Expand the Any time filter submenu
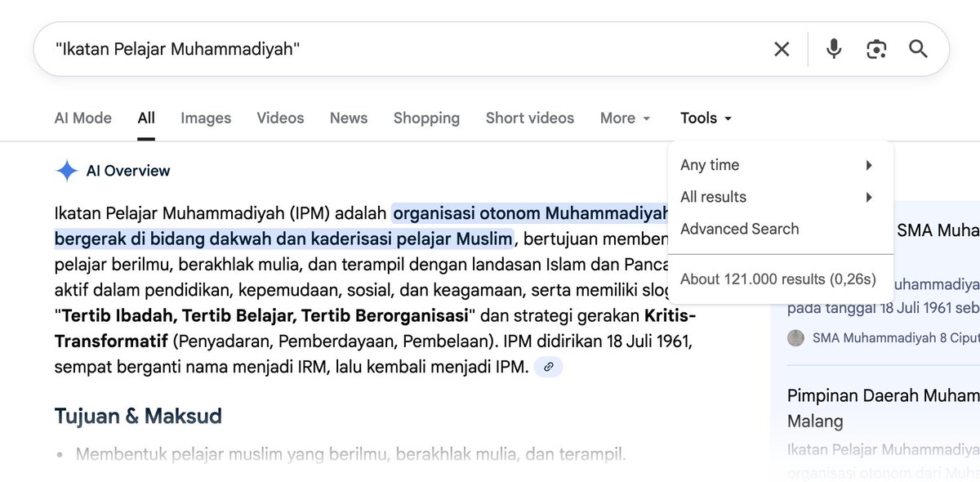Image resolution: width=980 pixels, height=482 pixels. [x=781, y=165]
